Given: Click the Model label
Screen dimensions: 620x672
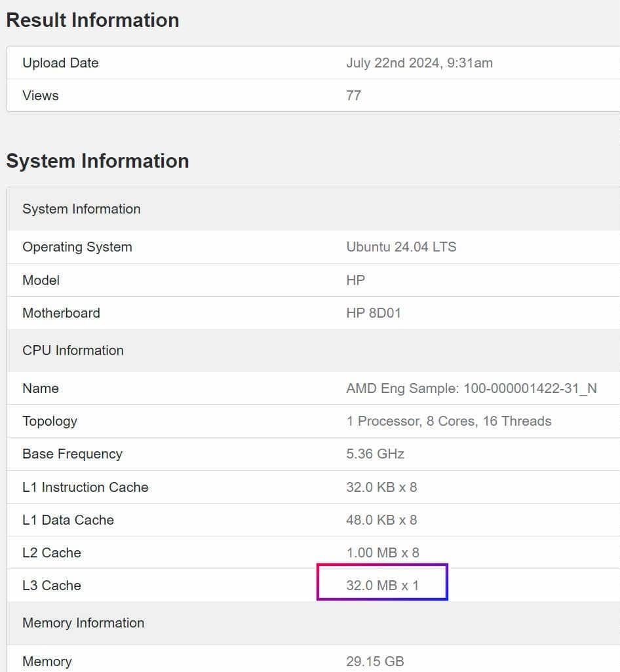Looking at the screenshot, I should point(41,280).
